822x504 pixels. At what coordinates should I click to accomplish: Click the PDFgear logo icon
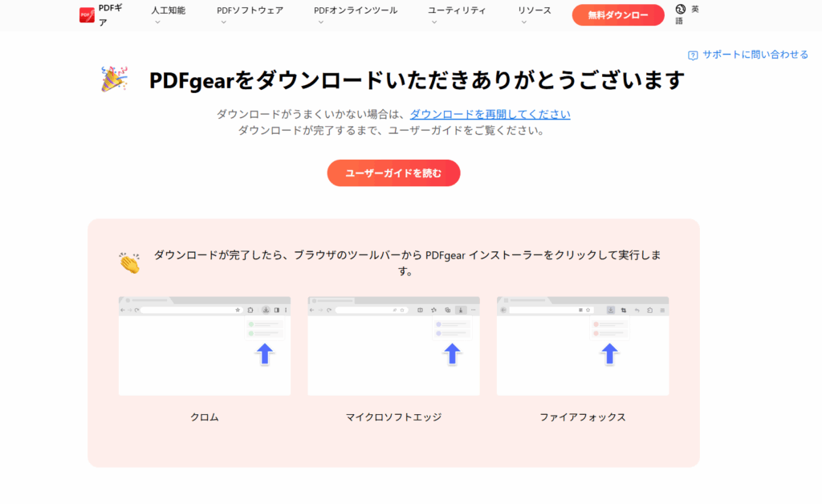coord(87,15)
